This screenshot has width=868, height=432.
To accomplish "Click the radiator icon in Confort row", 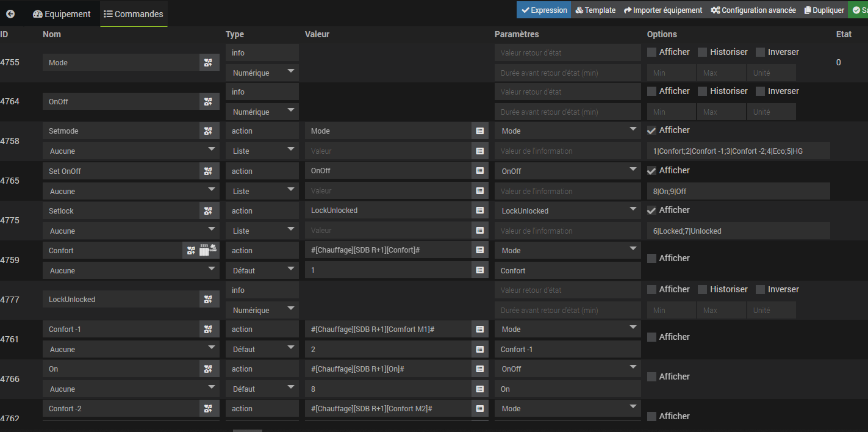I will click(x=209, y=250).
